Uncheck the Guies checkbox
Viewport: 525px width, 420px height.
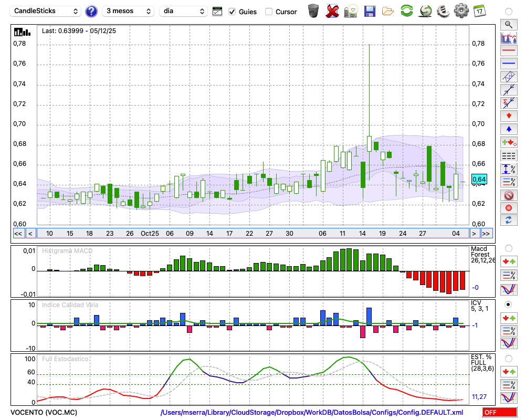(x=232, y=12)
